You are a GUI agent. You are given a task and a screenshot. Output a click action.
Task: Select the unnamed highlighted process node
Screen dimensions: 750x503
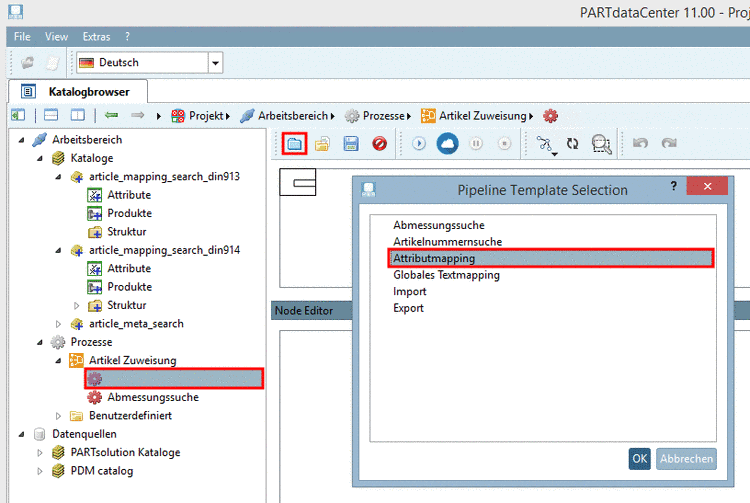point(174,379)
